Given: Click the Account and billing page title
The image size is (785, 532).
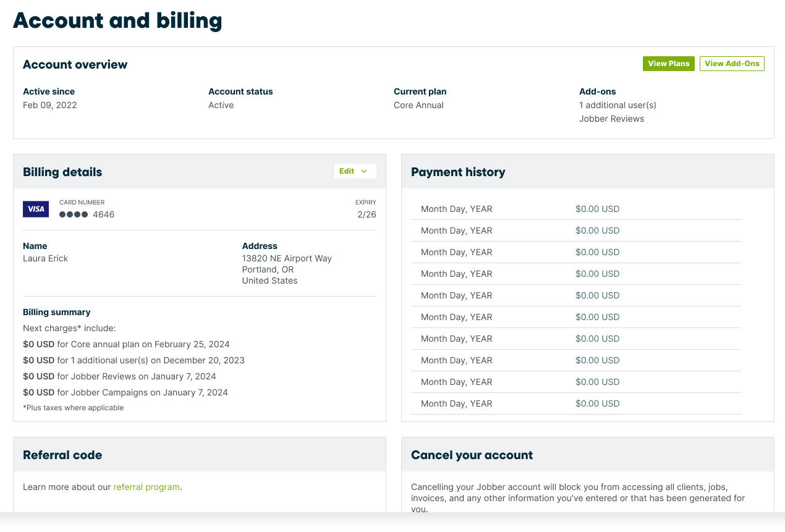Looking at the screenshot, I should (117, 20).
